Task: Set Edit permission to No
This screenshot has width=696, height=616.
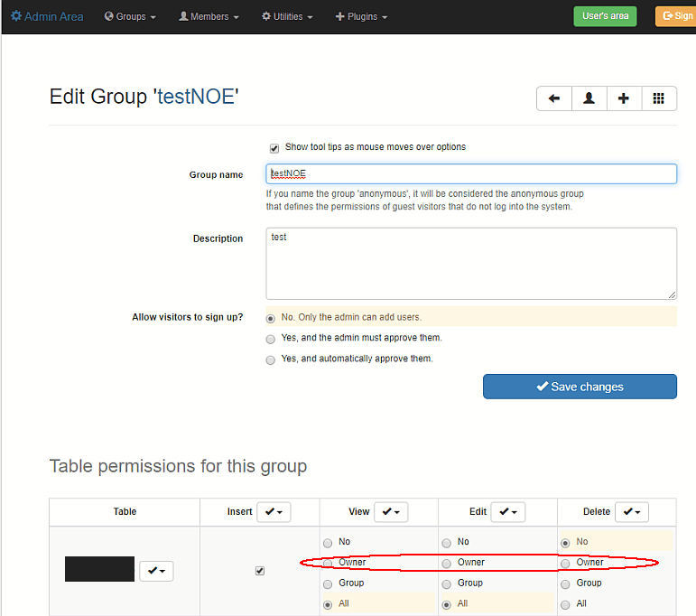Action: point(447,543)
